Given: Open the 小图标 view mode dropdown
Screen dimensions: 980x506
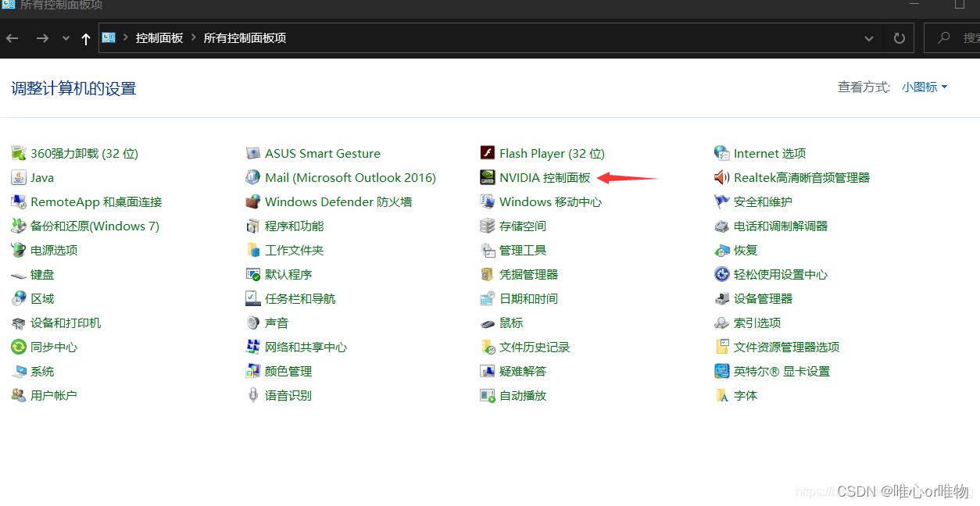Looking at the screenshot, I should click(x=925, y=87).
